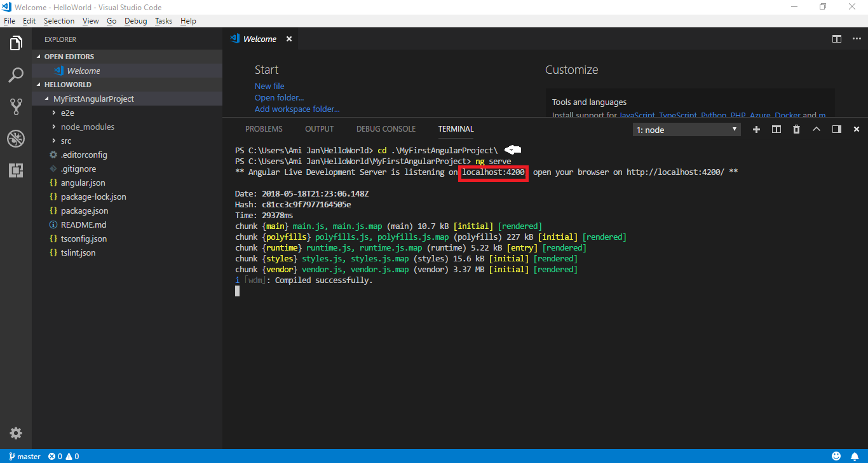Open notifications bell in status bar
Screen dimensions: 868x463
click(x=855, y=456)
